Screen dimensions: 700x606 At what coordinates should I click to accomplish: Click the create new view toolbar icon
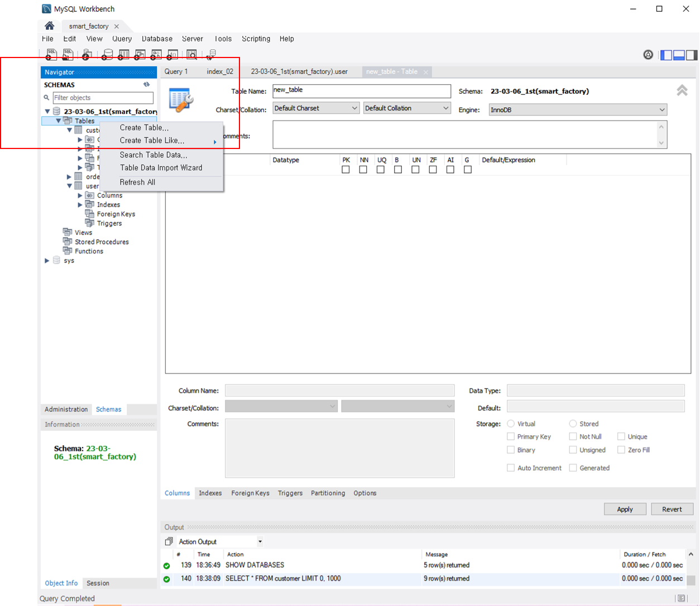pos(140,54)
